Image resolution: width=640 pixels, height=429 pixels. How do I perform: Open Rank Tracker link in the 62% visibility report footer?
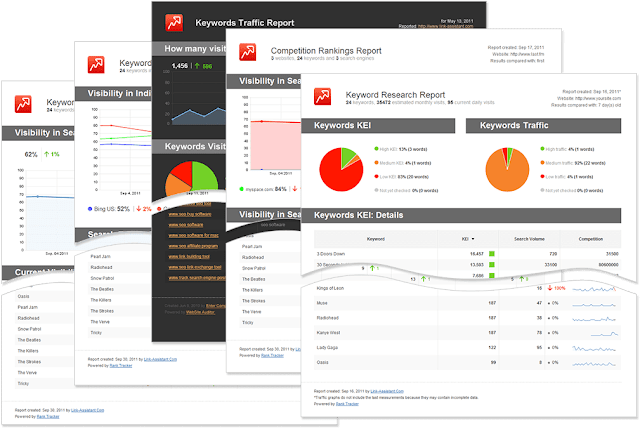coord(48,416)
